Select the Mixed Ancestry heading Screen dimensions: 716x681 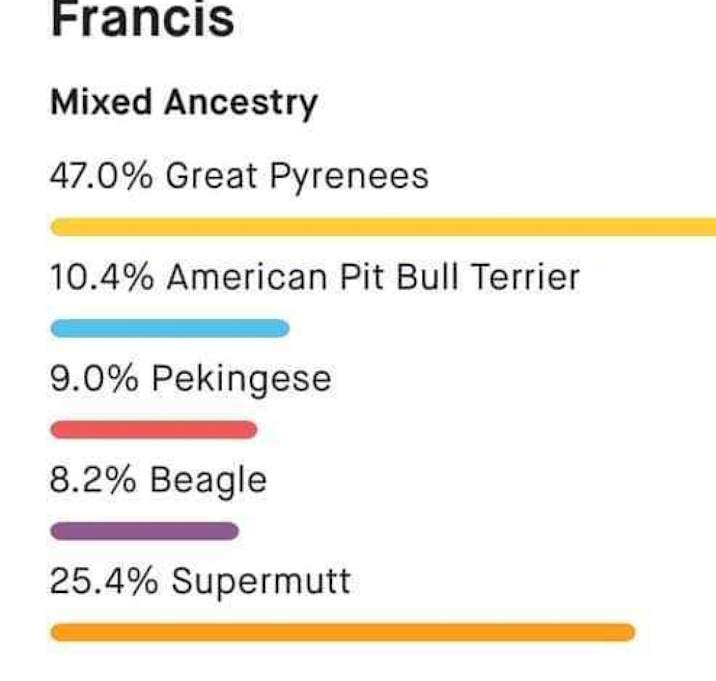184,103
